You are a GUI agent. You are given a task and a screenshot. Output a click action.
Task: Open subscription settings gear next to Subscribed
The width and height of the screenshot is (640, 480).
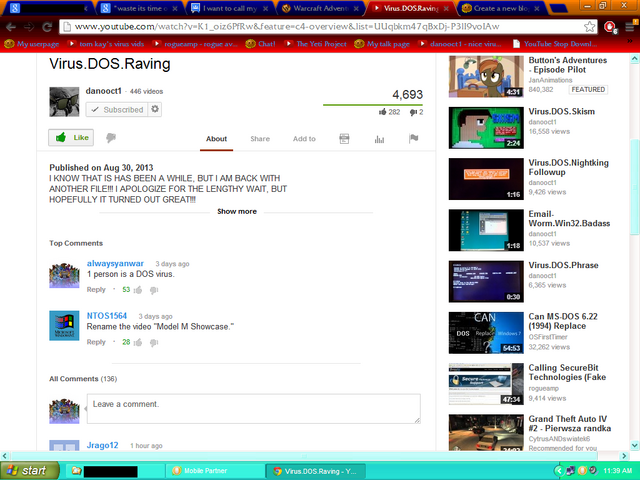155,109
